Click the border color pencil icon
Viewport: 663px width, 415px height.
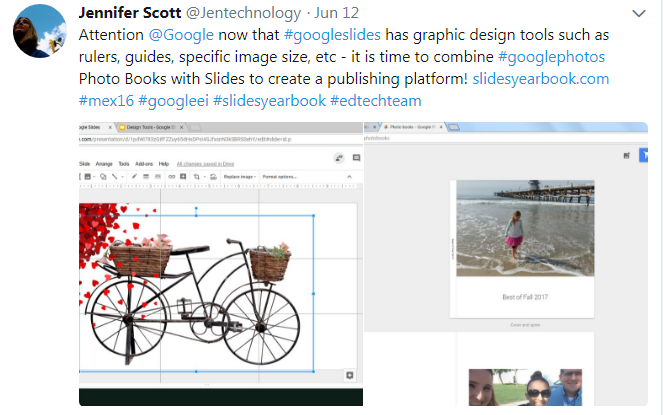click(x=134, y=176)
